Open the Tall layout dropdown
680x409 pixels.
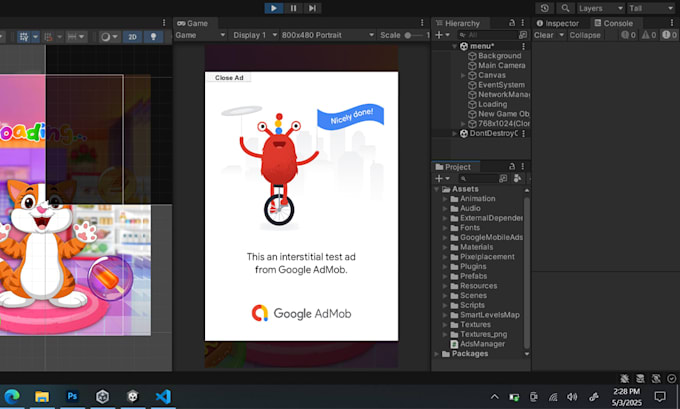coord(651,8)
